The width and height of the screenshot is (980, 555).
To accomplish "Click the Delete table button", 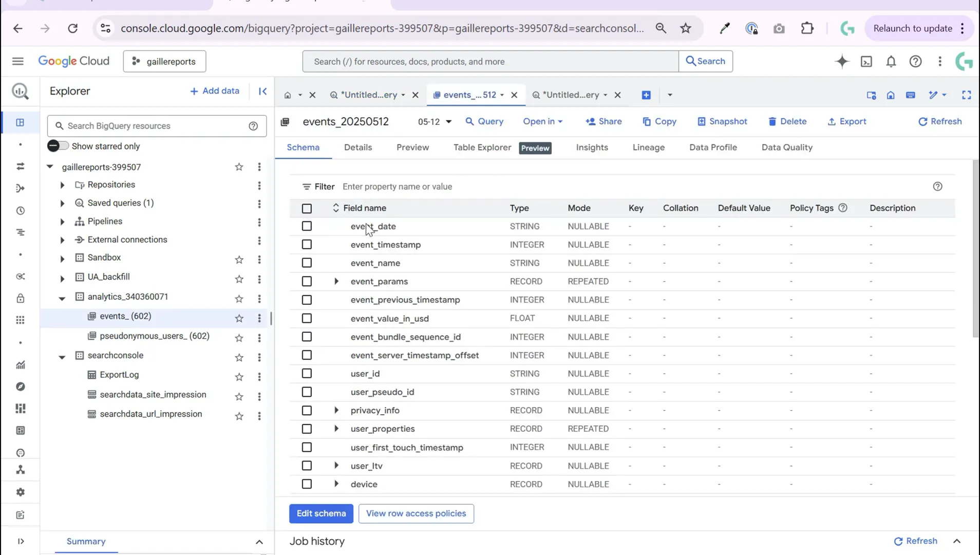I will [787, 122].
